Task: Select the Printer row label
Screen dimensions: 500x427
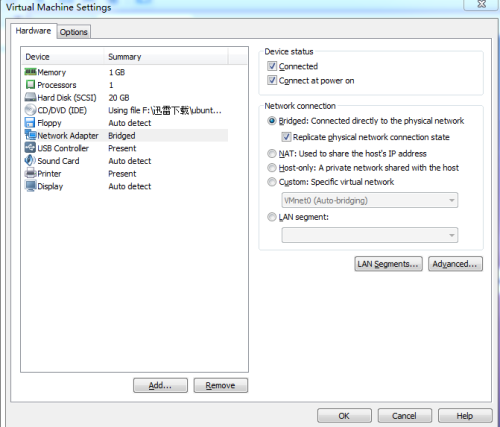Action: coord(49,174)
